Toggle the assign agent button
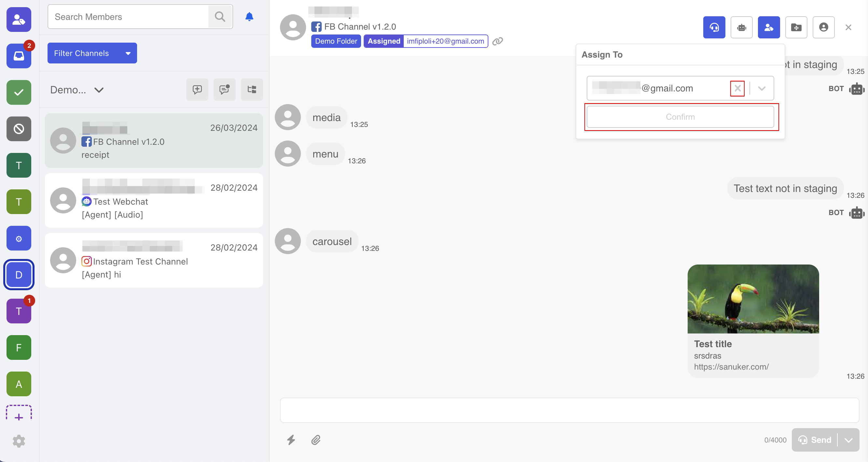Viewport: 868px width, 462px height. 768,27
